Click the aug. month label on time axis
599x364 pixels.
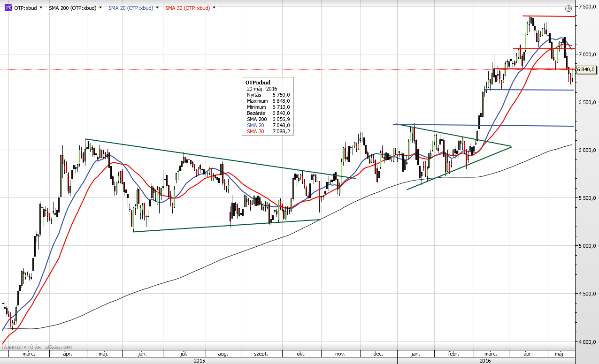tap(223, 354)
